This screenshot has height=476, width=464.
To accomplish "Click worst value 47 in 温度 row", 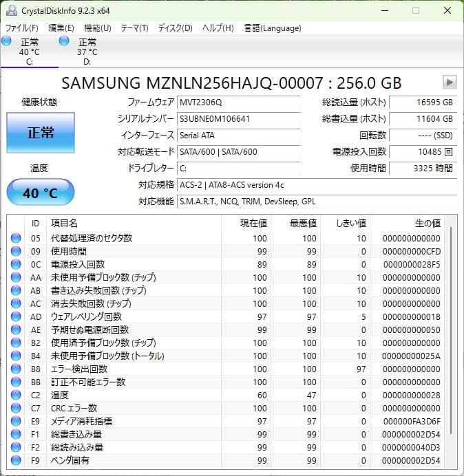I will coord(311,395).
